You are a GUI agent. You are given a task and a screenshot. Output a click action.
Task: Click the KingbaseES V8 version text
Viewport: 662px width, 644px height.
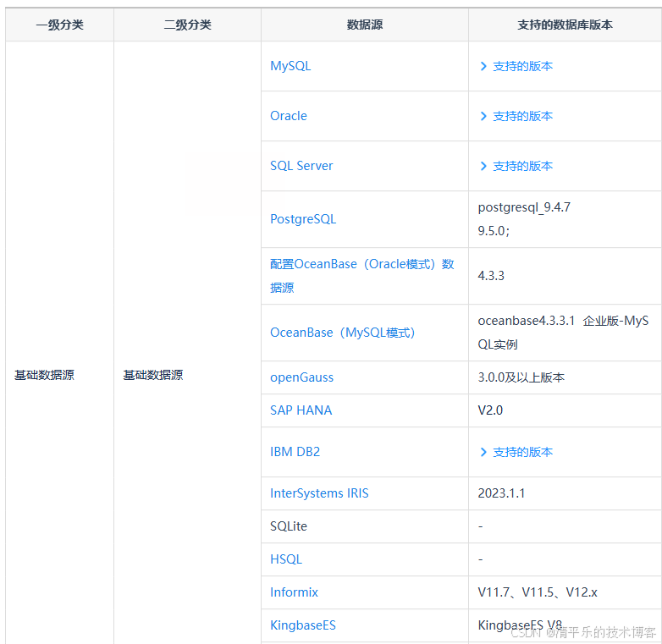520,625
